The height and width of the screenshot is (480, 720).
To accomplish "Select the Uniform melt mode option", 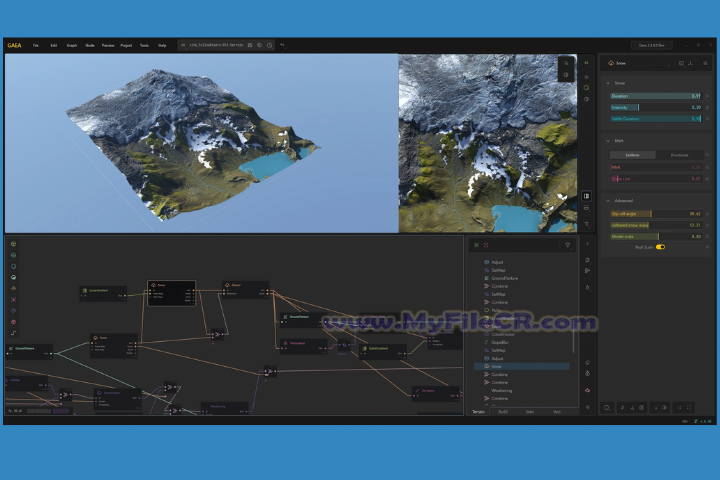I will (633, 155).
